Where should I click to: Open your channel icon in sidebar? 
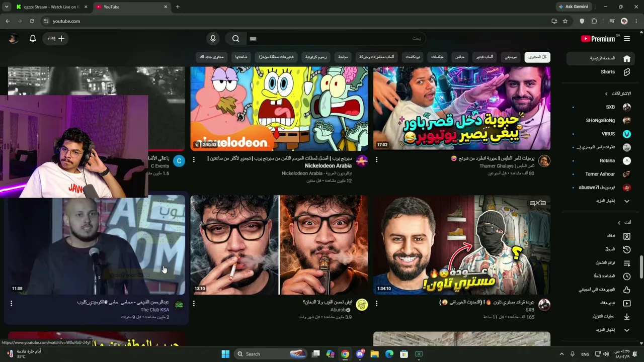(627, 236)
